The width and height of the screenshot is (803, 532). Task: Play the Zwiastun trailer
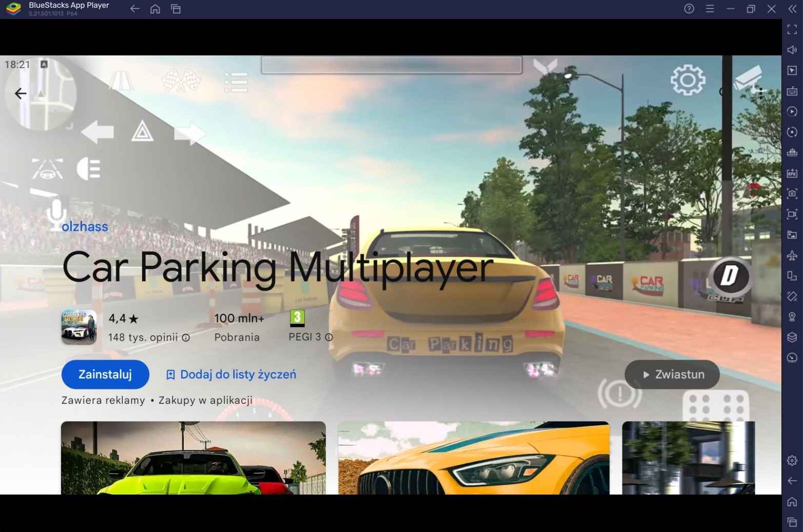pyautogui.click(x=672, y=375)
